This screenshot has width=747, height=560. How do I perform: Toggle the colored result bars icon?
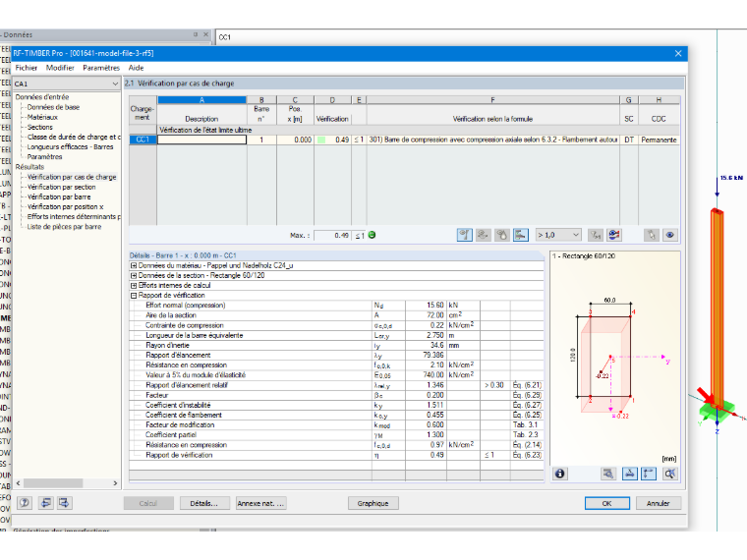520,235
